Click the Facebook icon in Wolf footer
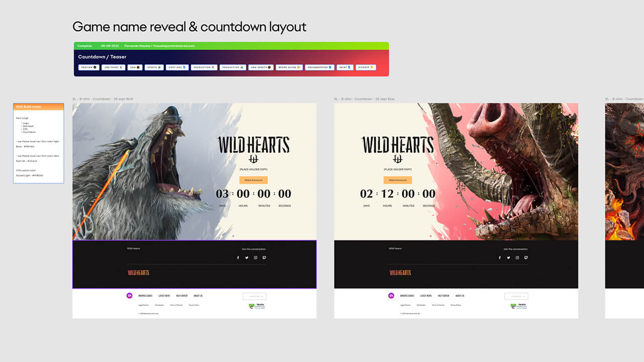The image size is (644, 362). click(x=238, y=257)
